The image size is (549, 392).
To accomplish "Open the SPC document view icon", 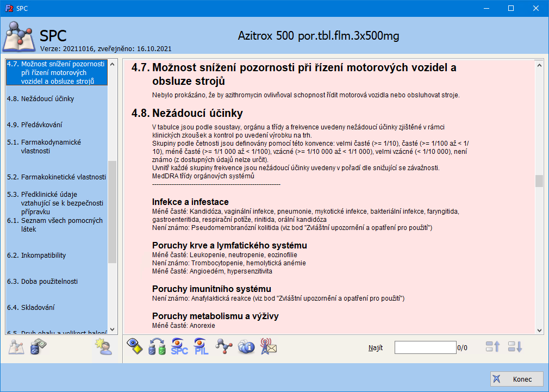I will point(179,346).
